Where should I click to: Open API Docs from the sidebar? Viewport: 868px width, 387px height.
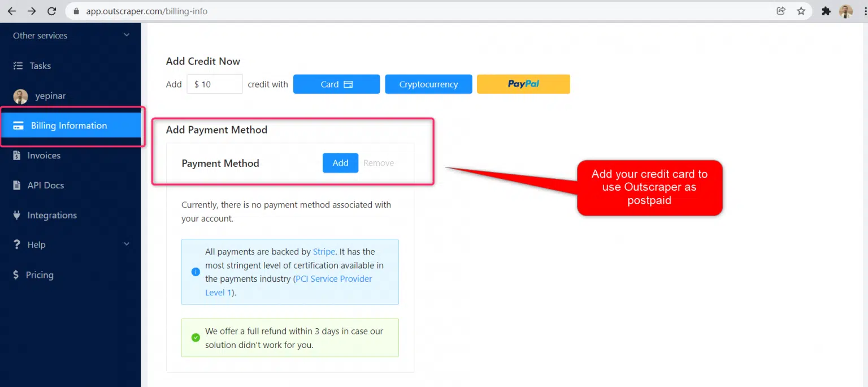pyautogui.click(x=45, y=186)
